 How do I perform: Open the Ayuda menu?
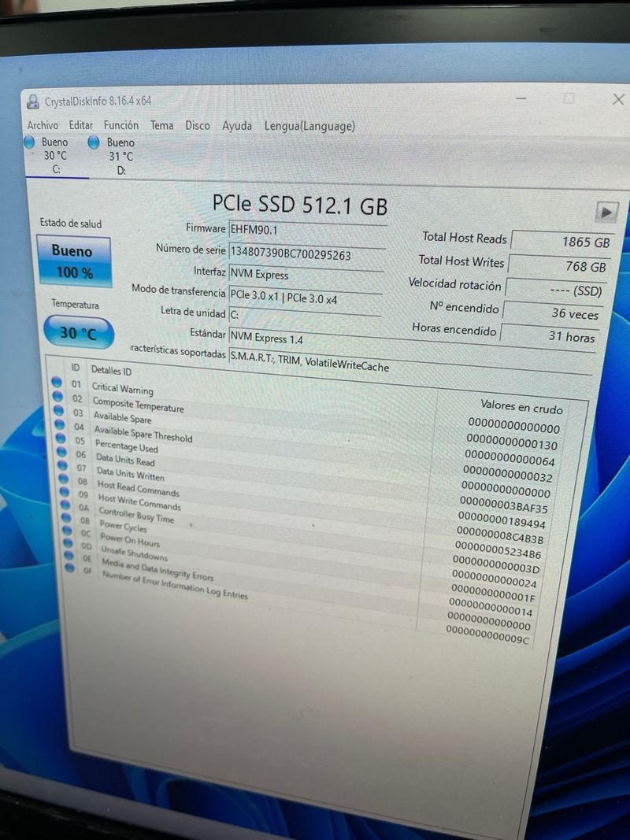coord(237,126)
